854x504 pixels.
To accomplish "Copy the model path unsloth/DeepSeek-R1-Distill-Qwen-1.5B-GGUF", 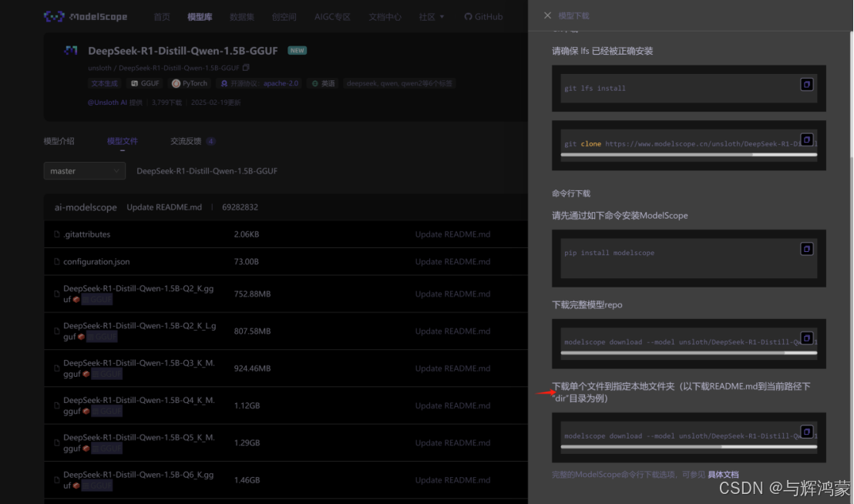I will (246, 68).
